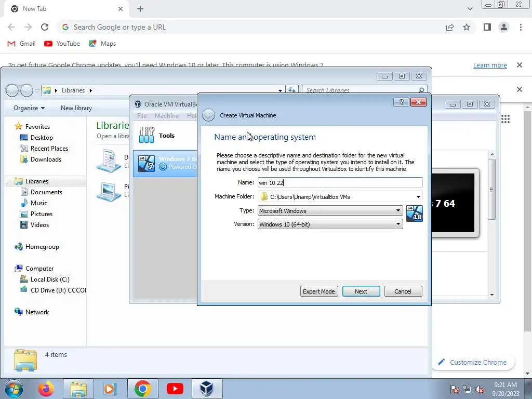
Task: Click the Pictures library icon in Explorer
Action: pos(109,192)
